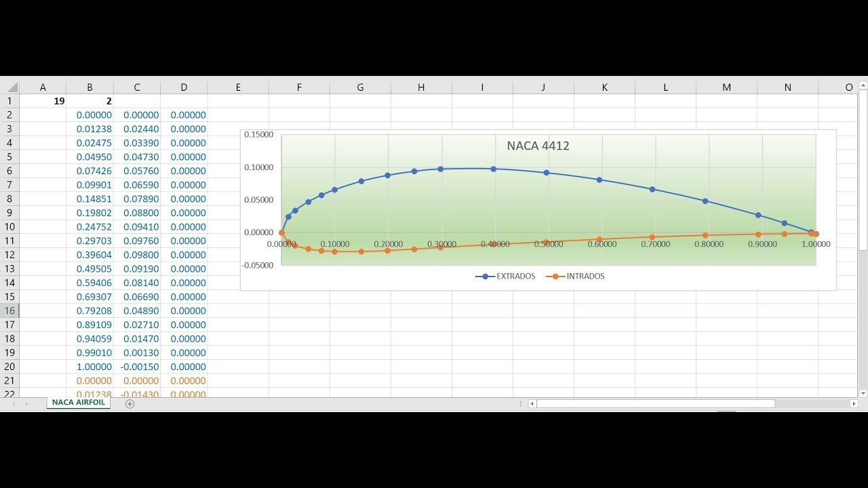Screen dimensions: 868x488
Task: Select cell with value 0.59406
Action: click(90, 283)
